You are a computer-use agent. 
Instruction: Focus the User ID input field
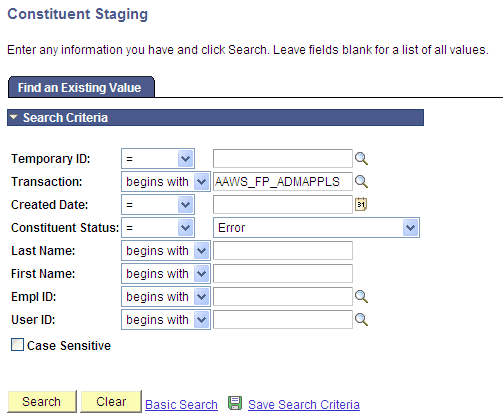[x=283, y=320]
